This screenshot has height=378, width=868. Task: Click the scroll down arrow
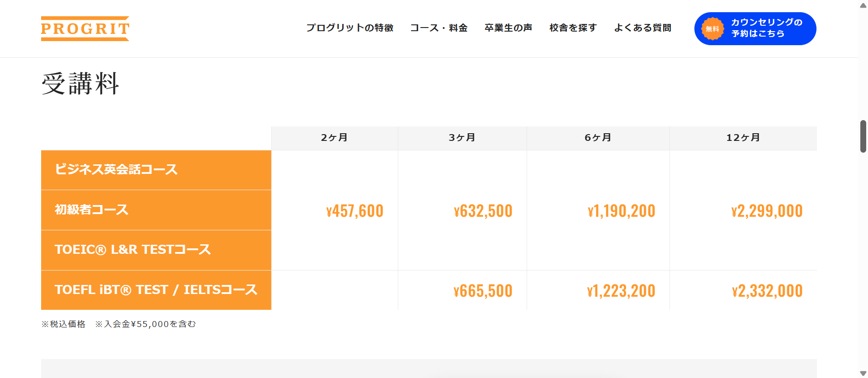(863, 373)
